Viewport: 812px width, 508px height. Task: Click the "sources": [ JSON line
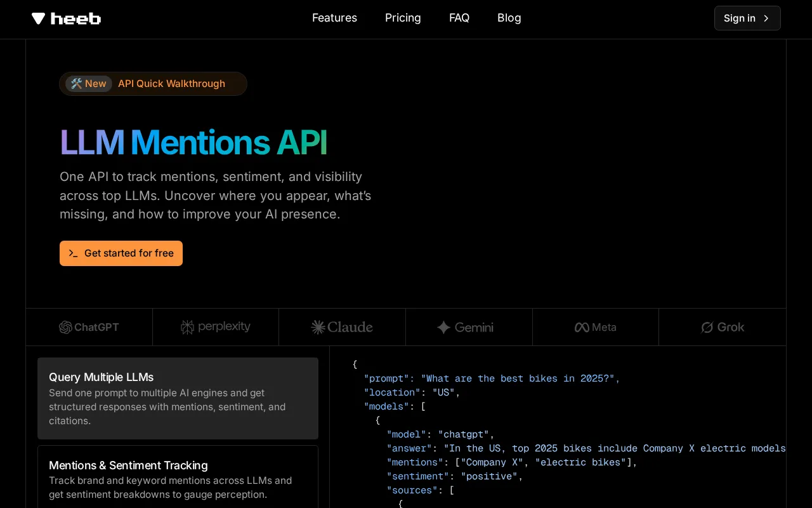[x=421, y=490]
